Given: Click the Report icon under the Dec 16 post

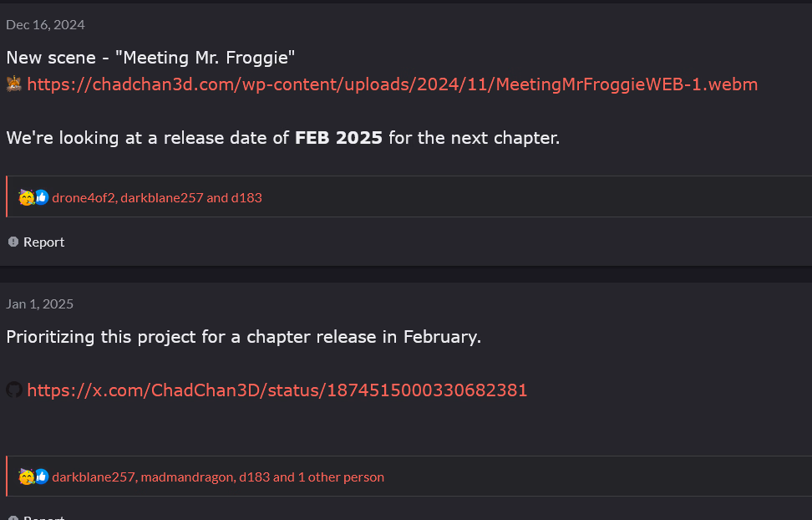Looking at the screenshot, I should coord(13,242).
